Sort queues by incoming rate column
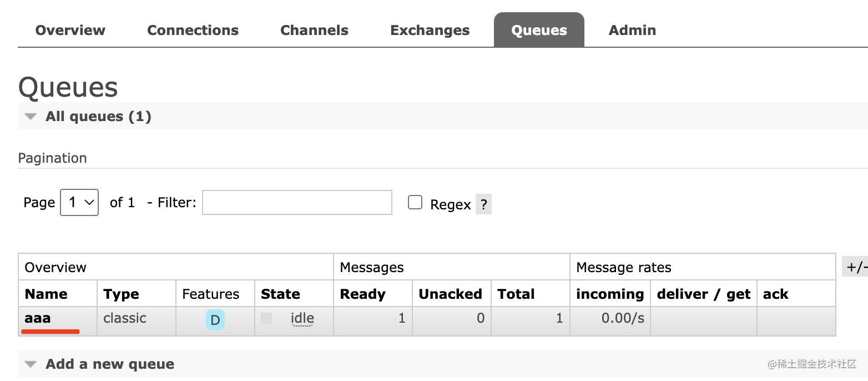This screenshot has height=381, width=868. point(609,294)
